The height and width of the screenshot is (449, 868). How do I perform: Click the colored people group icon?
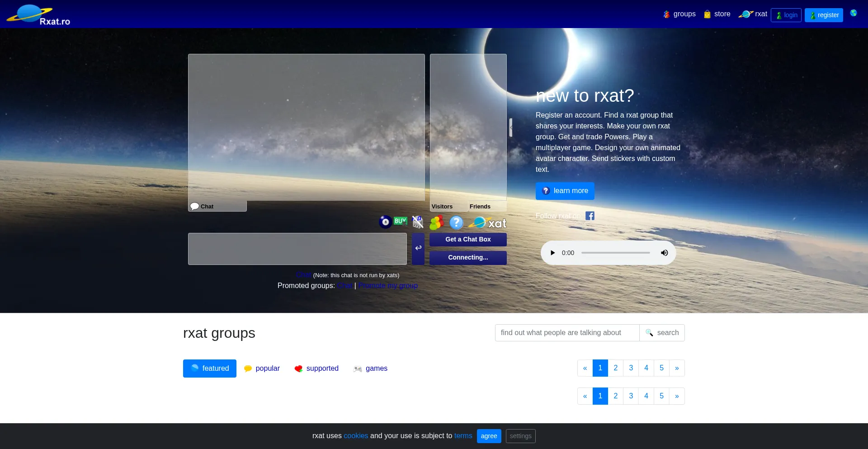[437, 222]
